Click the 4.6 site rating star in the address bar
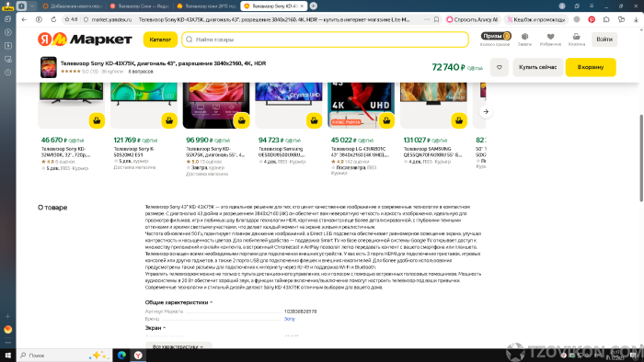This screenshot has height=362, width=644. click(71, 19)
